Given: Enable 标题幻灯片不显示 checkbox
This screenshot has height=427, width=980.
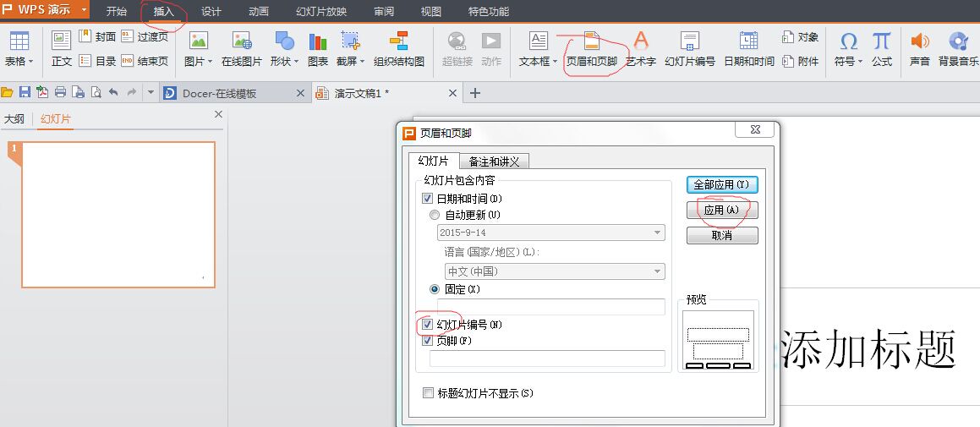Looking at the screenshot, I should point(428,393).
